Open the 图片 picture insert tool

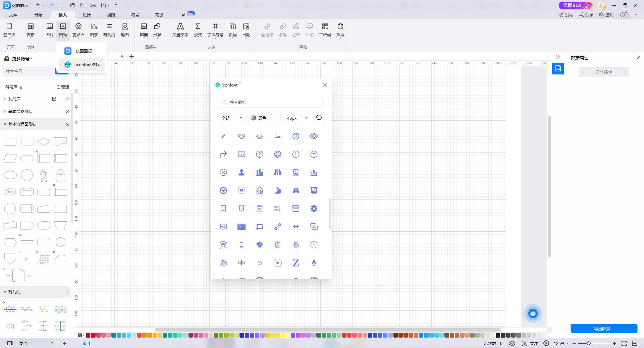pos(49,30)
